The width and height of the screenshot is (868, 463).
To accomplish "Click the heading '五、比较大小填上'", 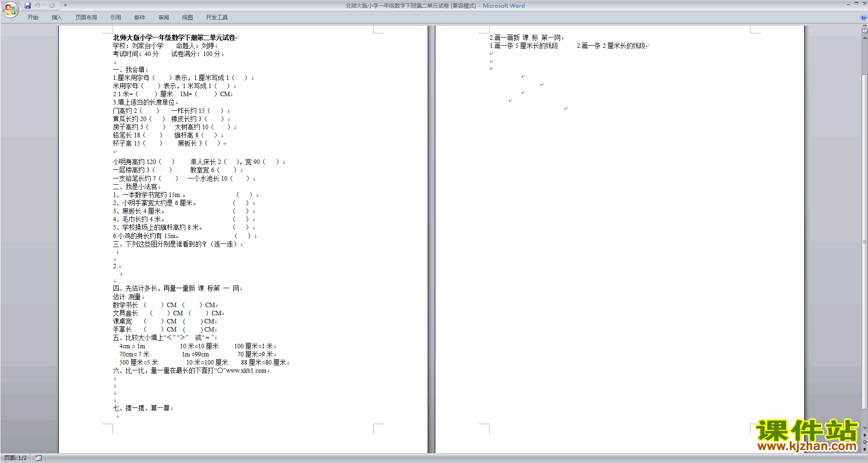I will tap(138, 337).
